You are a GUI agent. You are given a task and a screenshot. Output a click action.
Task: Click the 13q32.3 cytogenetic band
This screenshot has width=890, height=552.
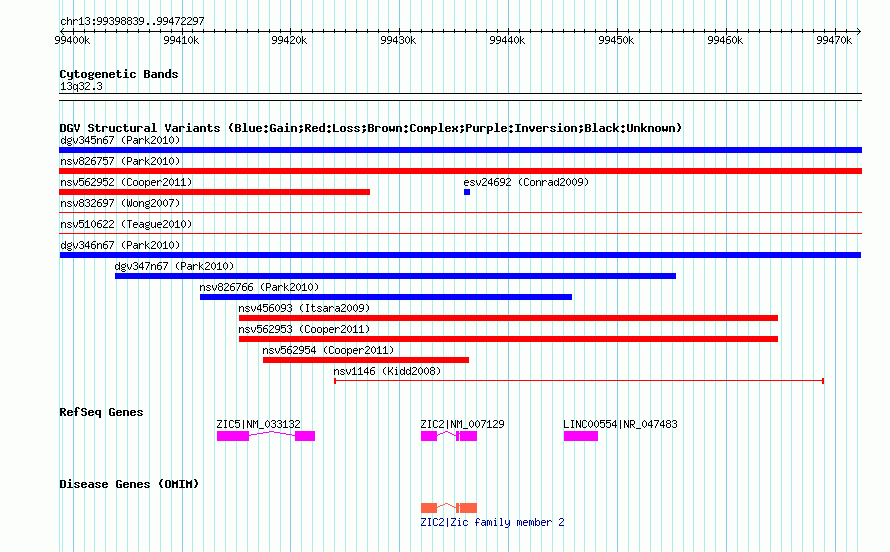tap(460, 97)
